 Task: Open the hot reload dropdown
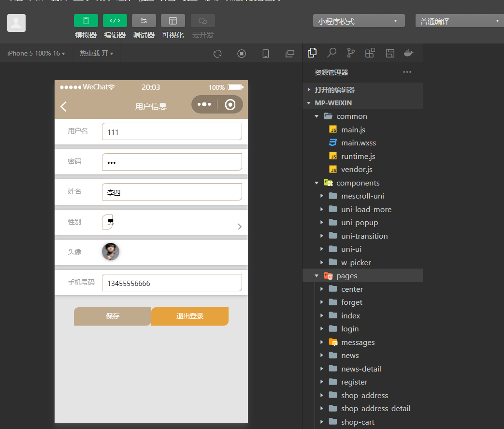[x=97, y=53]
